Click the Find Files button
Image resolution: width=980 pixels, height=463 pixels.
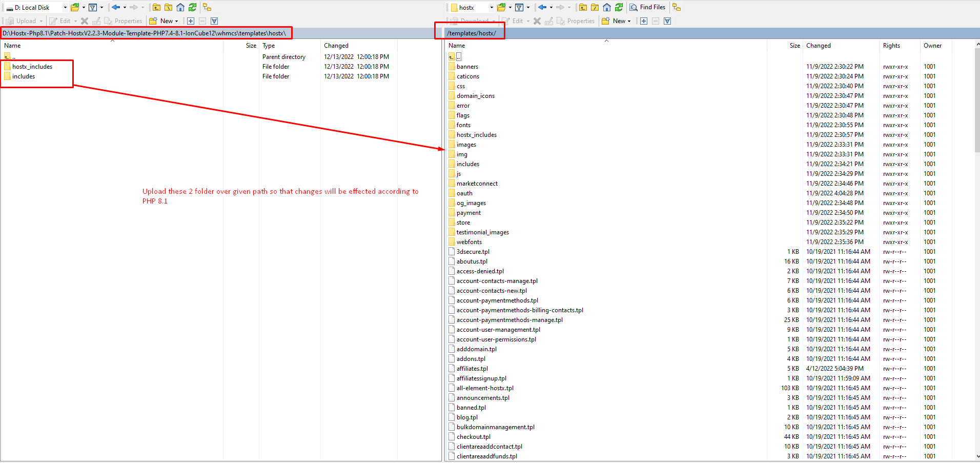[x=648, y=7]
